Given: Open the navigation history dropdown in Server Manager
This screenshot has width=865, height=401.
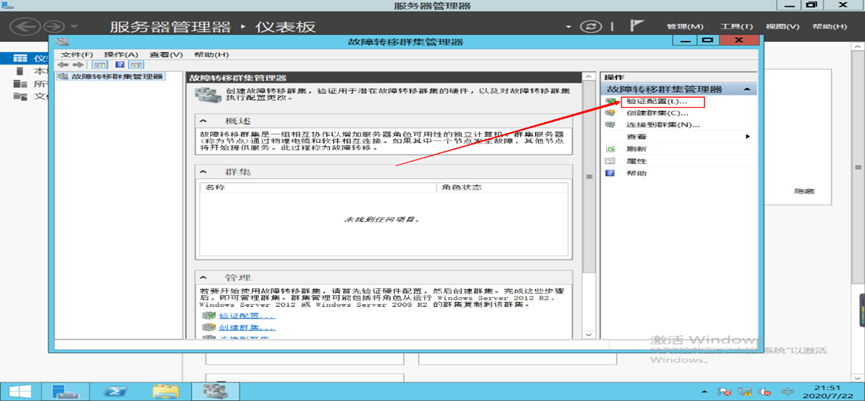Looking at the screenshot, I should (x=74, y=27).
